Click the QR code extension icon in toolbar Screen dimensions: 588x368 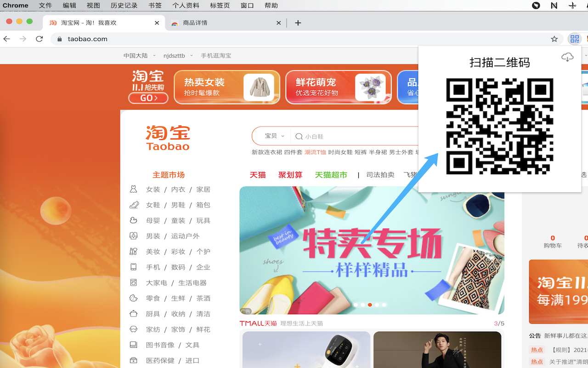(x=574, y=39)
